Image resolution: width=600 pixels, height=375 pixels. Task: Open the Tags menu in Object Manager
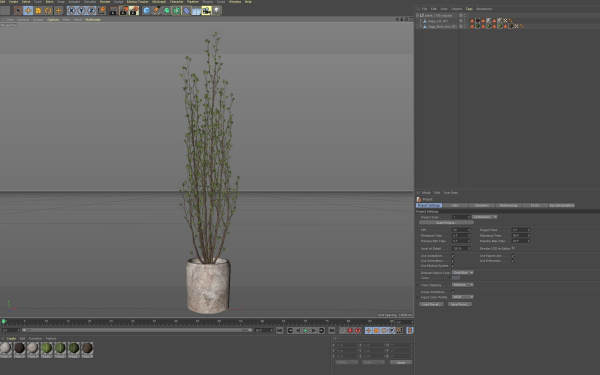pos(469,9)
